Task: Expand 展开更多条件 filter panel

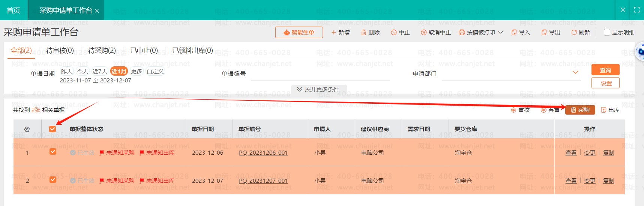Action: pyautogui.click(x=318, y=90)
